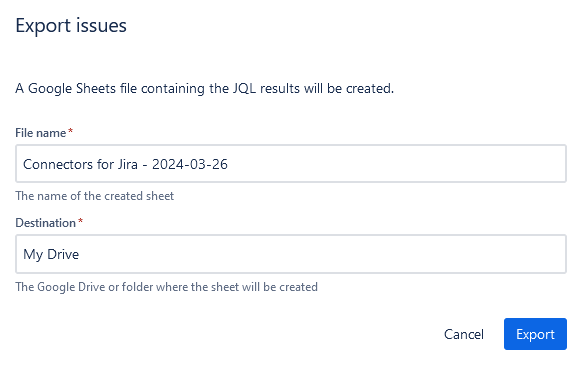586x367 pixels.
Task: Click blank space inside File name box
Action: tap(396, 164)
